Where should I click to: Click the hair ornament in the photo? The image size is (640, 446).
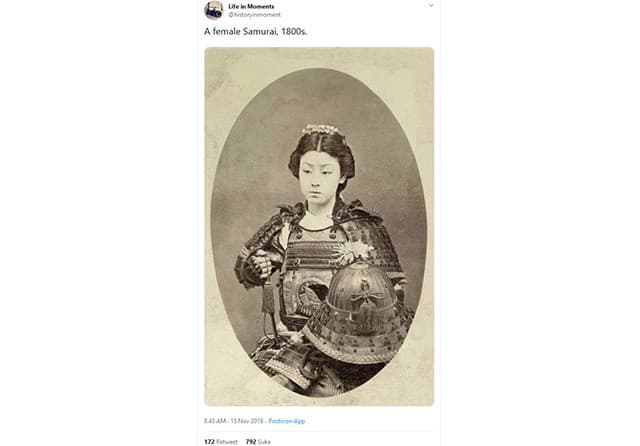[321, 129]
